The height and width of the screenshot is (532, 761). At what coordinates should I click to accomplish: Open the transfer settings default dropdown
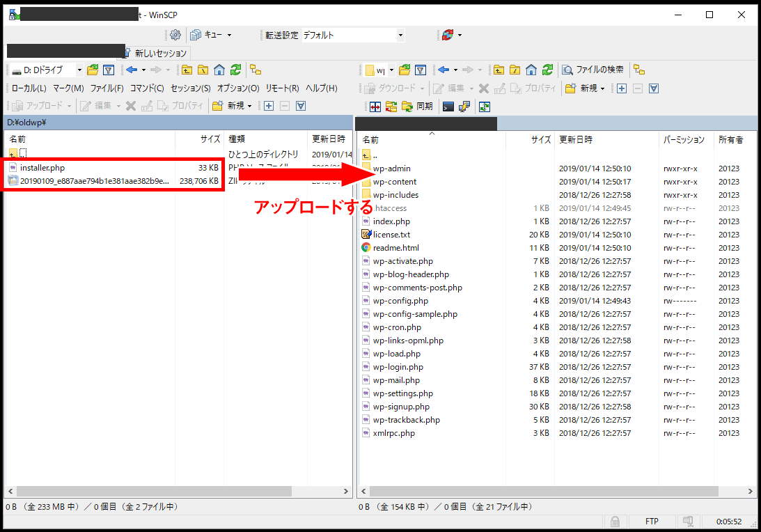[400, 35]
